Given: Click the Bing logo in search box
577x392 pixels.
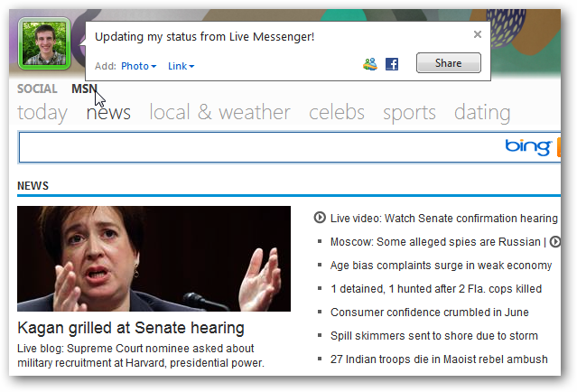Looking at the screenshot, I should tap(528, 147).
